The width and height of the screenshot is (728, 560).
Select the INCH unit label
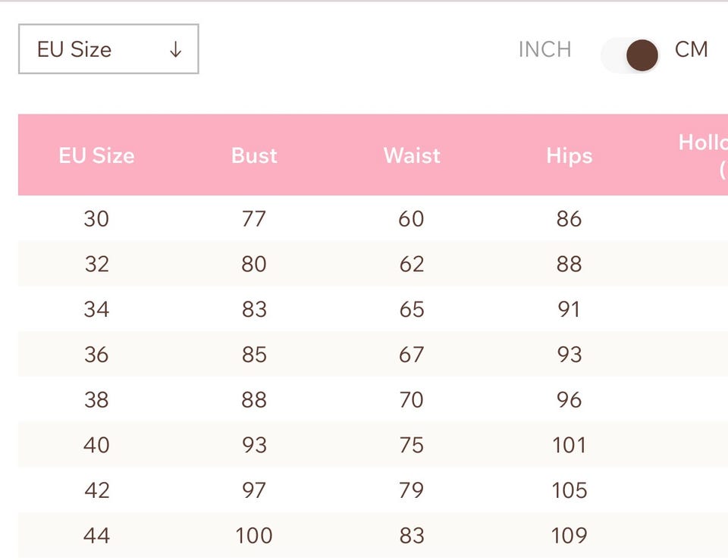pos(544,49)
